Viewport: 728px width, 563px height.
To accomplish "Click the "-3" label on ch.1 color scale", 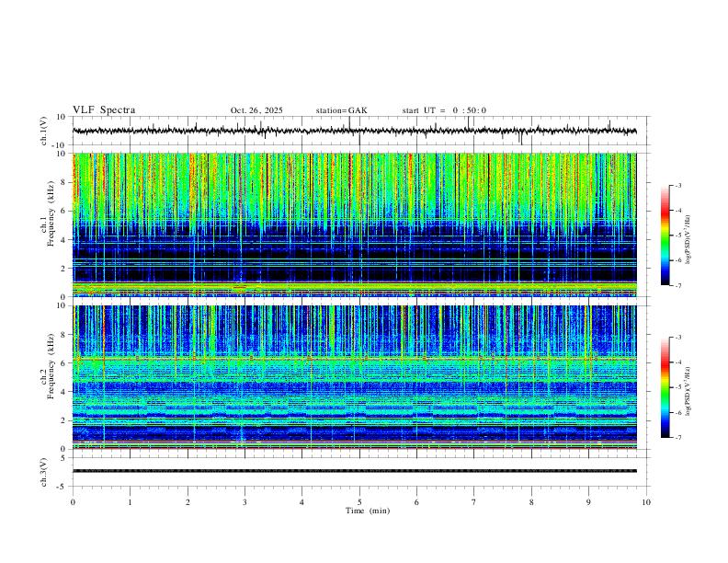I will pos(678,185).
